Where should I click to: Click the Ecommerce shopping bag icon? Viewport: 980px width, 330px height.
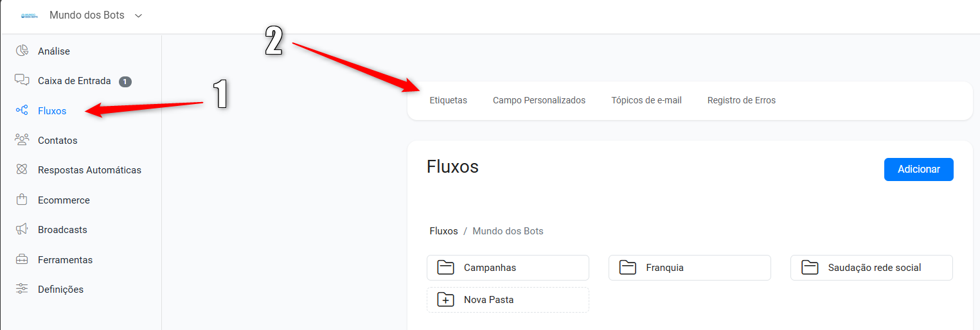(x=22, y=200)
